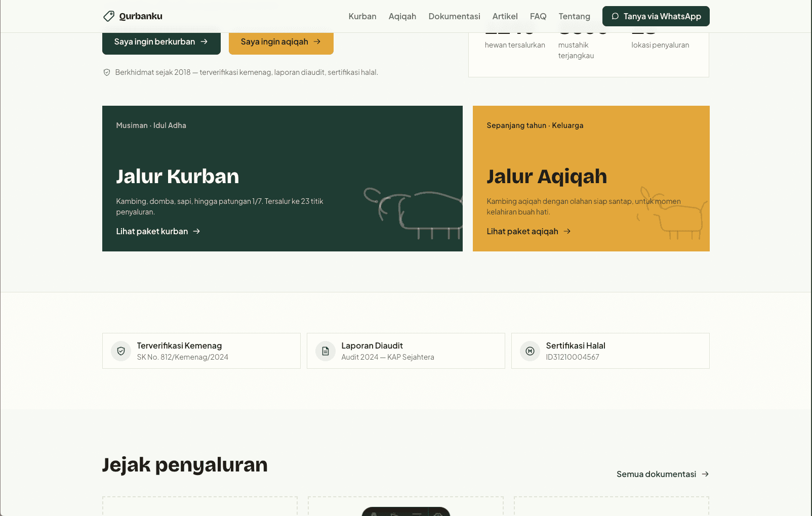Viewport: 812px width, 516px height.
Task: Select the ID31210004567 certificate number
Action: [x=573, y=357]
